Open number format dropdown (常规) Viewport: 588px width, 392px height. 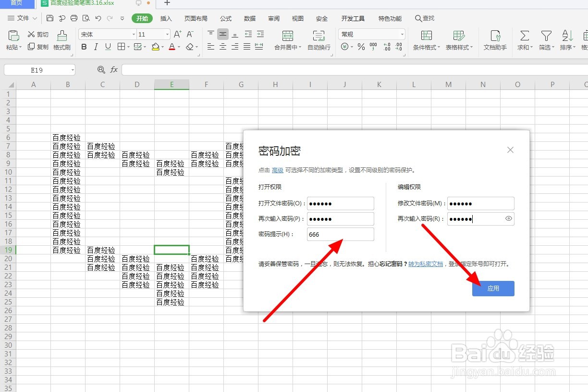(402, 35)
